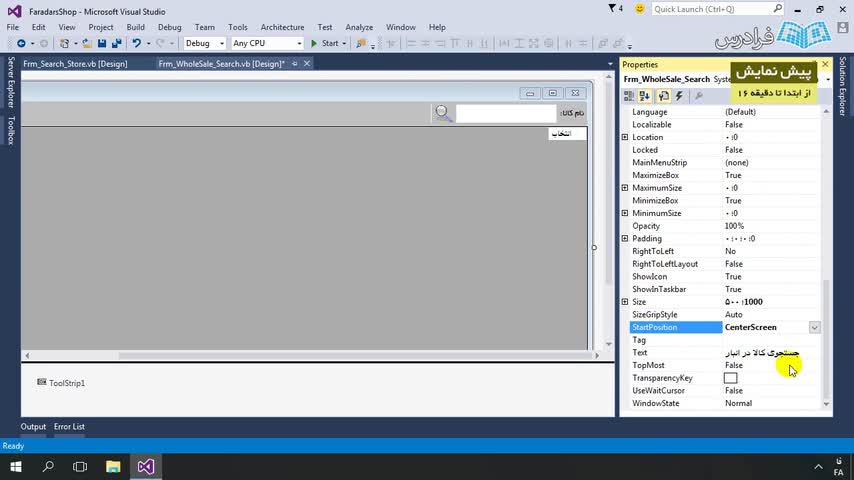Expand the Location property
Screen dimensions: 854x480
625,137
